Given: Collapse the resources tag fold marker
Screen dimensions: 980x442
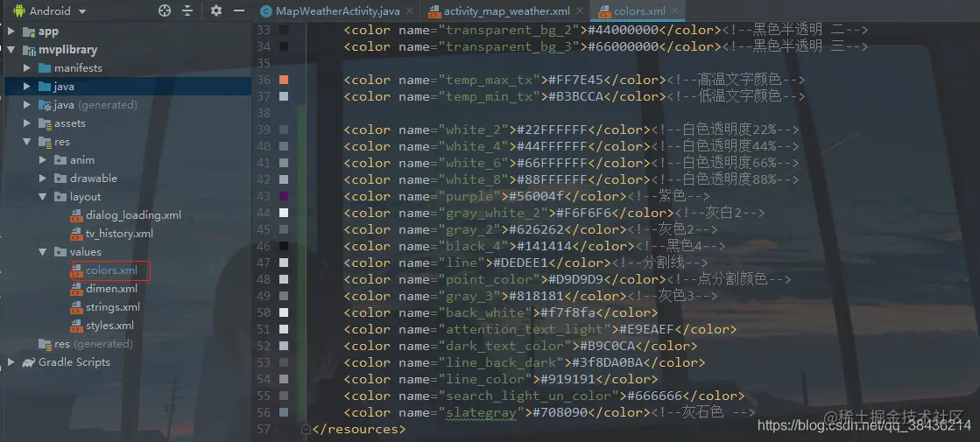Looking at the screenshot, I should tap(306, 430).
